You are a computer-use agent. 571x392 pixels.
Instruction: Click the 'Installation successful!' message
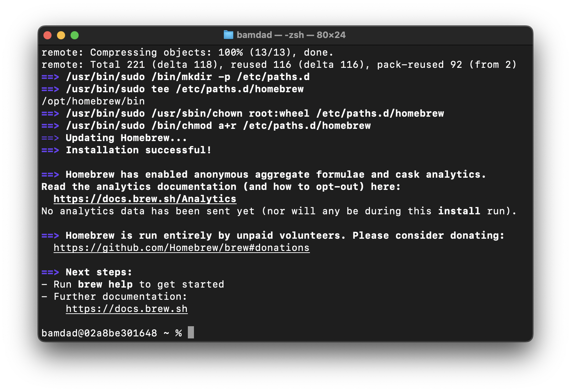point(139,150)
